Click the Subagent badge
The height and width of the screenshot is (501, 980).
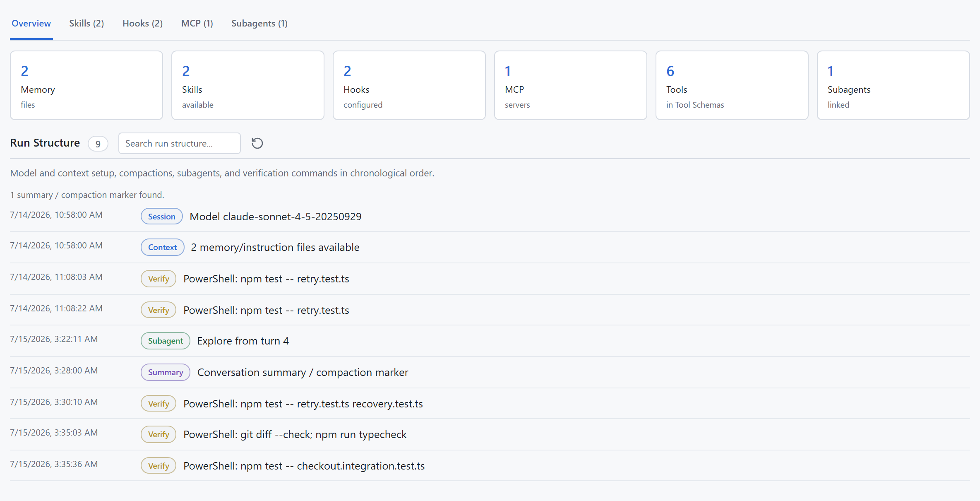click(166, 341)
